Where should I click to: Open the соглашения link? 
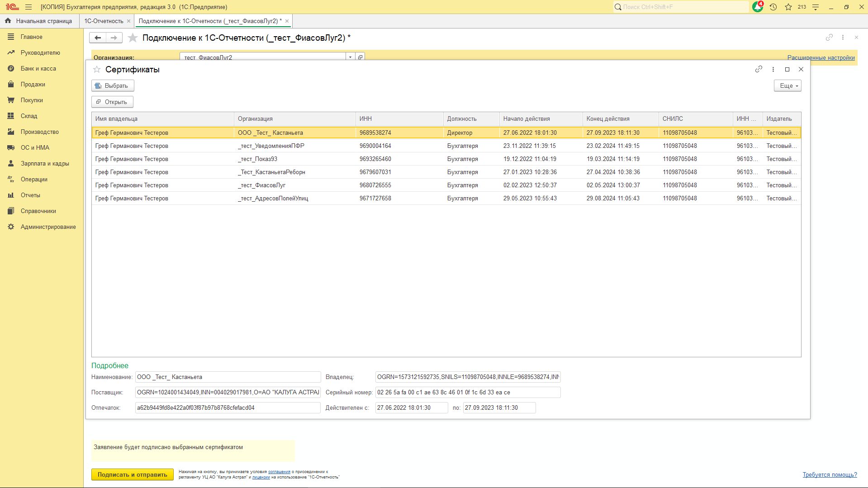pyautogui.click(x=279, y=472)
